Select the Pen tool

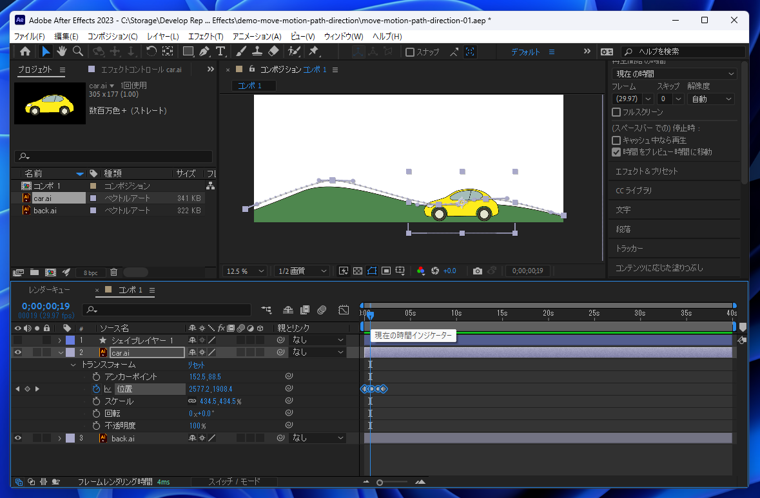point(204,51)
